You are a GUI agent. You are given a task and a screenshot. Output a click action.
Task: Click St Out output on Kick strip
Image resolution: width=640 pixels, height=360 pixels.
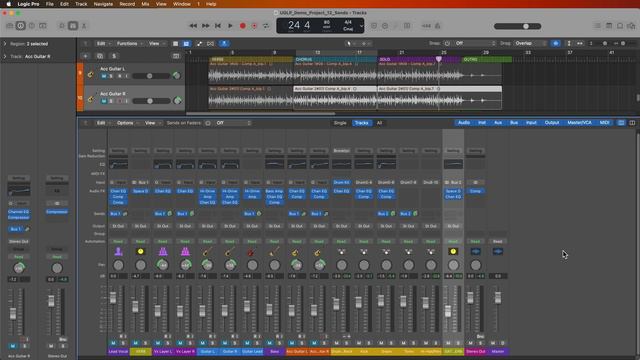(x=363, y=226)
